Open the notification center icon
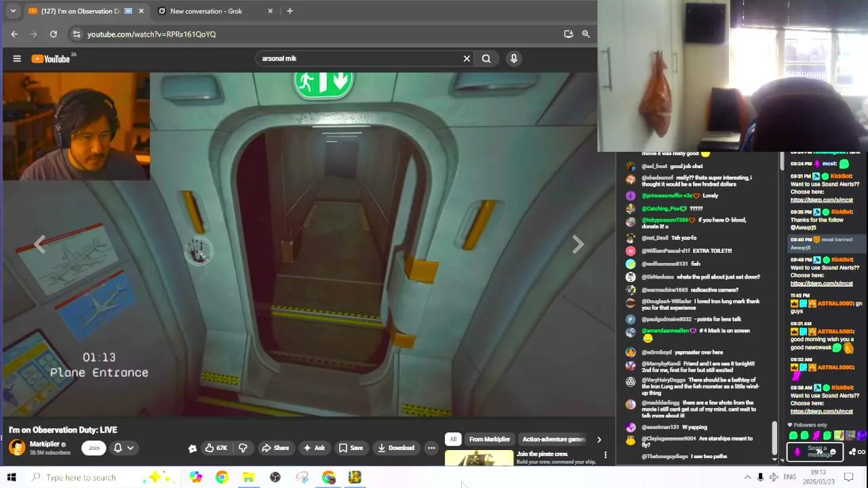The width and height of the screenshot is (868, 488). [848, 477]
